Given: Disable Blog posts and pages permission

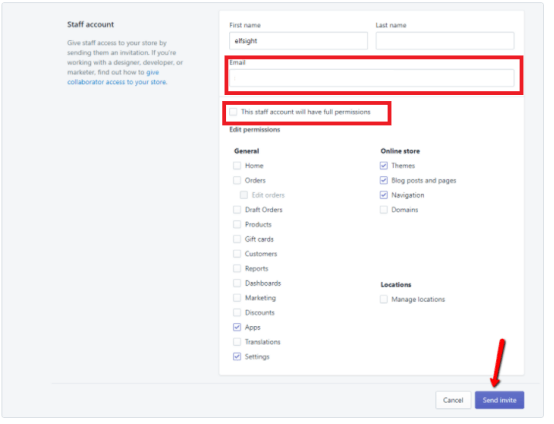Looking at the screenshot, I should 384,181.
